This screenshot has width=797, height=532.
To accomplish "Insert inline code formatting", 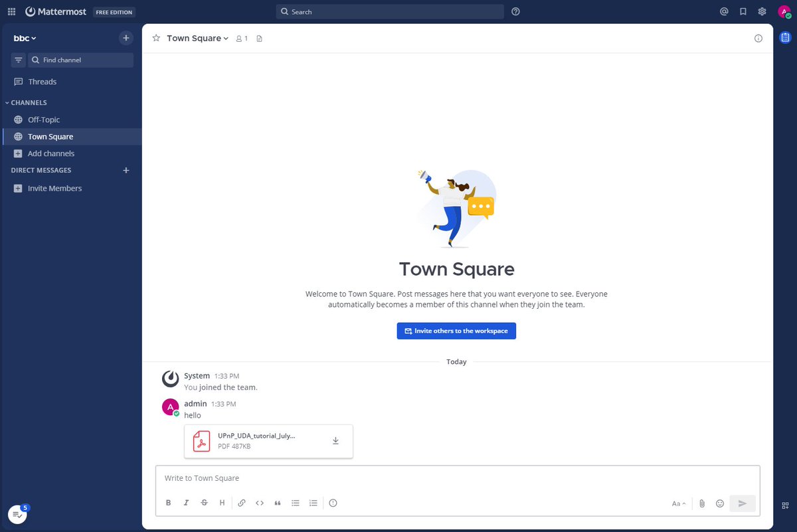I will [260, 503].
